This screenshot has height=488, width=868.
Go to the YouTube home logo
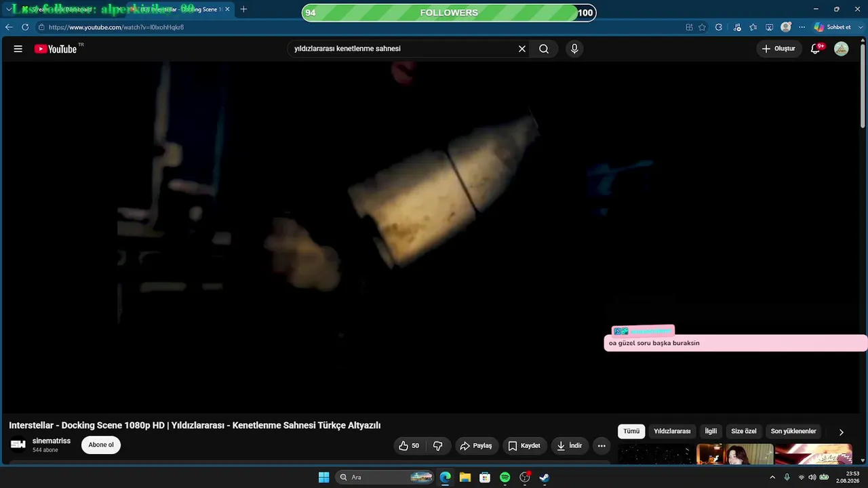coord(56,49)
